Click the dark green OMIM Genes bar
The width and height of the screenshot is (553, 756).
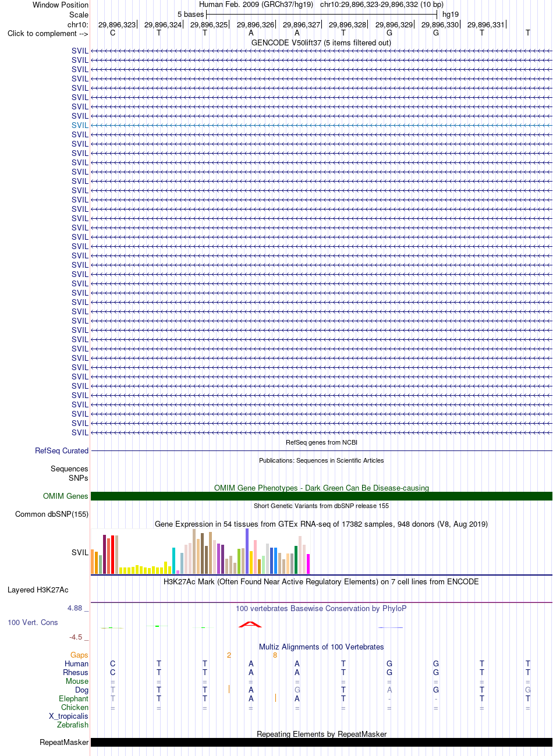[321, 496]
